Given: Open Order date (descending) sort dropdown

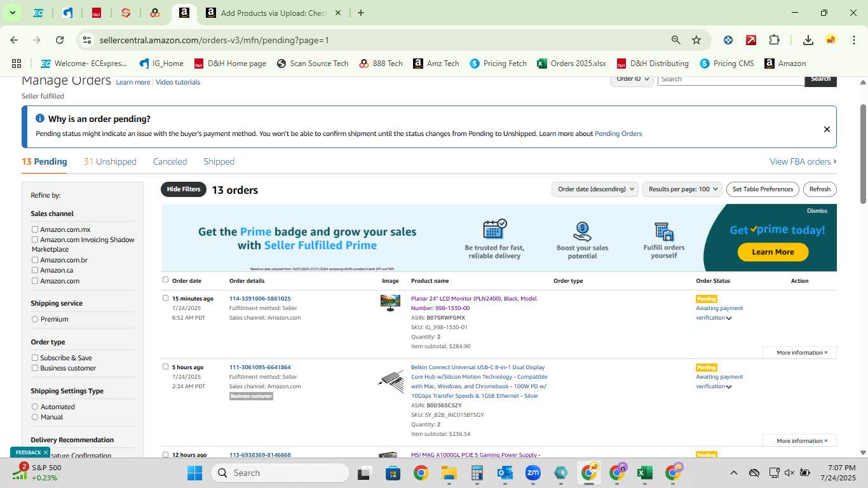Looking at the screenshot, I should (x=595, y=189).
